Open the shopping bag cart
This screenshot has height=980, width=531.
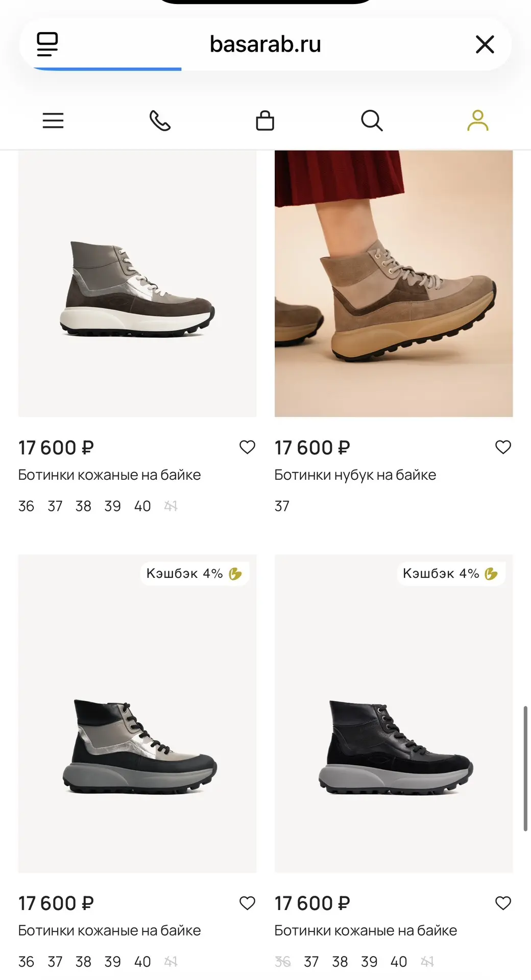[x=265, y=120]
